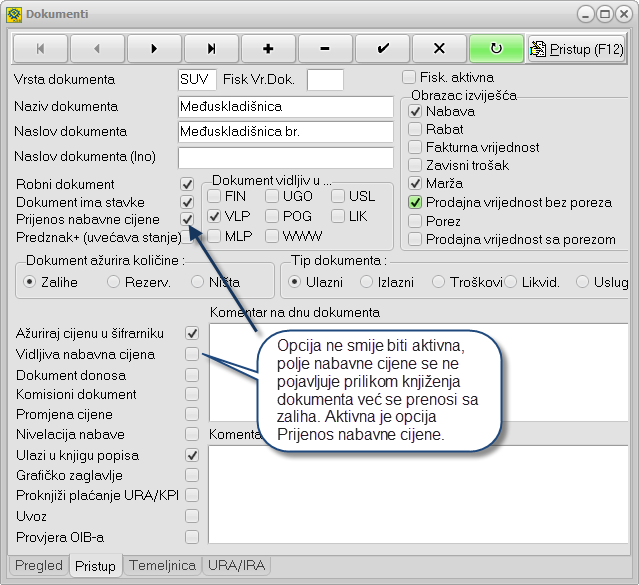Screen dimensions: 639x585
Task: Go to the first record in navigator
Action: [x=40, y=48]
